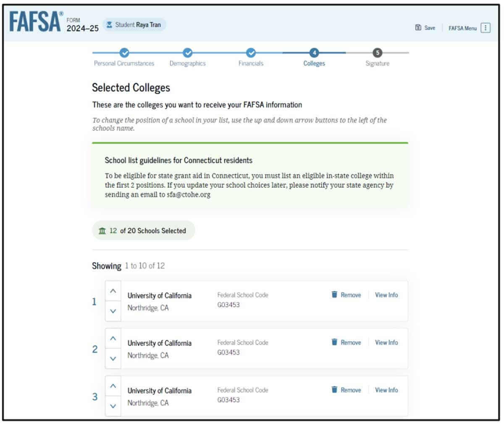504x426 pixels.
Task: Move school 3 down with the arrow
Action: (113, 406)
